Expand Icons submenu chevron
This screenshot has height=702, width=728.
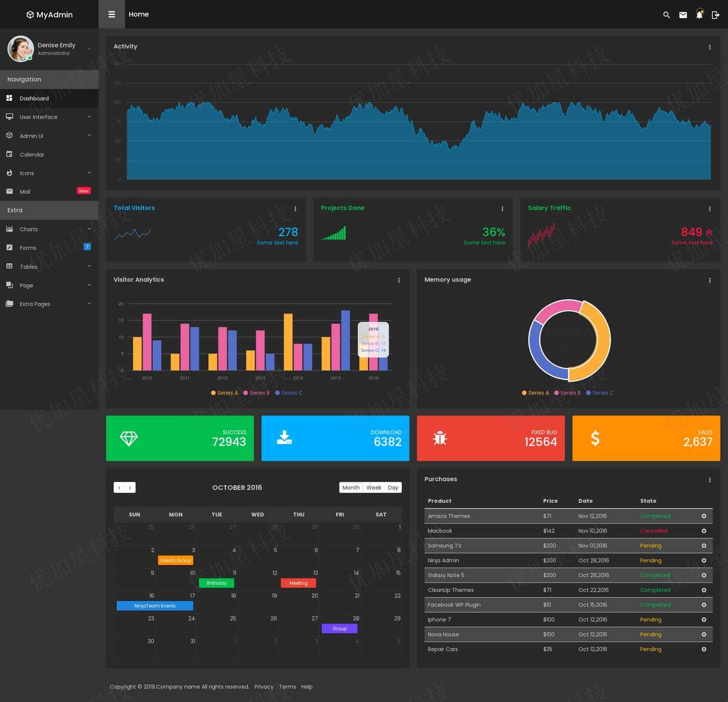tap(89, 173)
